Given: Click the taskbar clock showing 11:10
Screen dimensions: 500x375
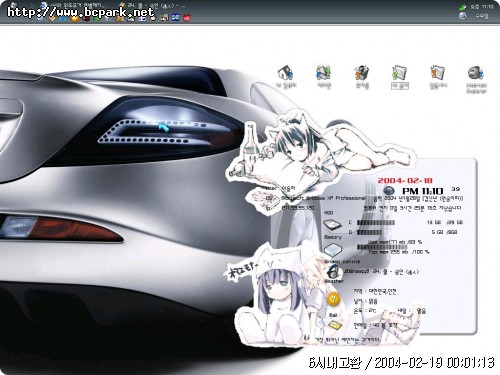Looking at the screenshot, I should [482, 7].
